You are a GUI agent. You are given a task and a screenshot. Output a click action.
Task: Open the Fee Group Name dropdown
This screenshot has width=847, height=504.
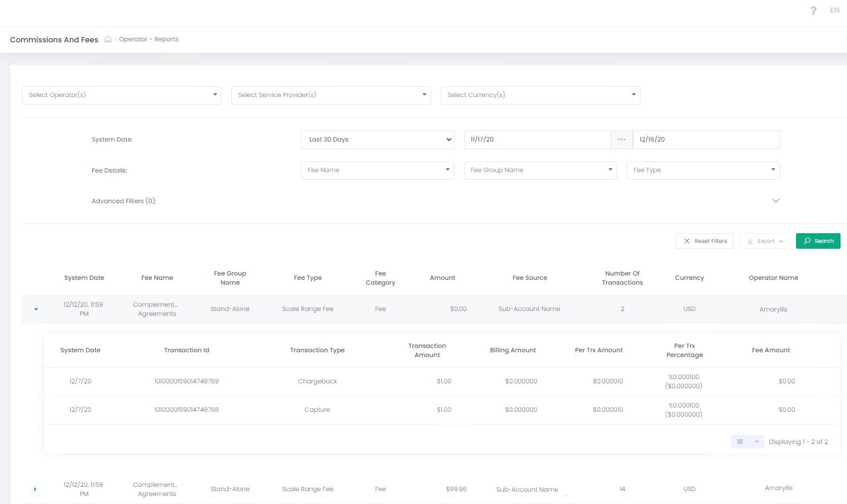coord(540,170)
